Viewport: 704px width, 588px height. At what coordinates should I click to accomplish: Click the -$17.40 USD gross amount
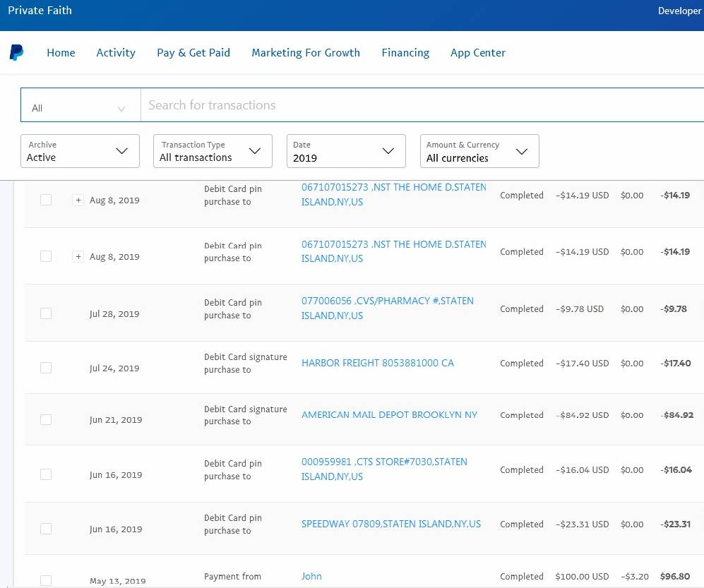coord(583,363)
